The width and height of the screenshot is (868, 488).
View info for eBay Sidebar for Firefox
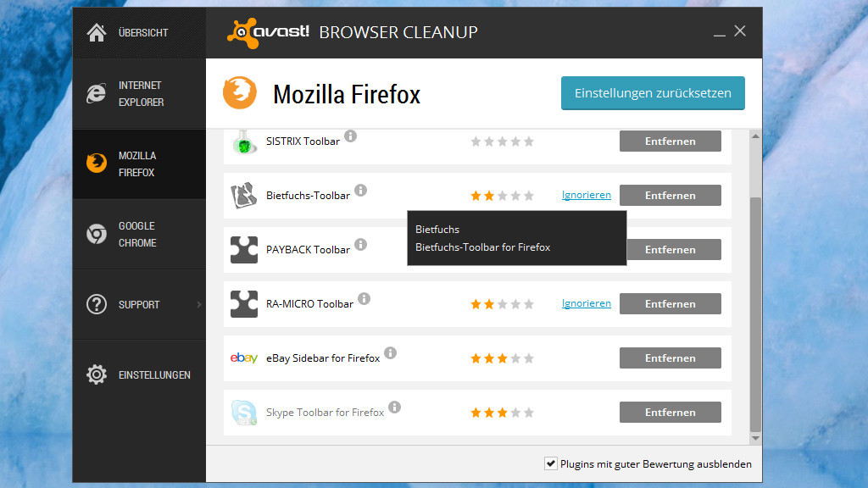(390, 353)
